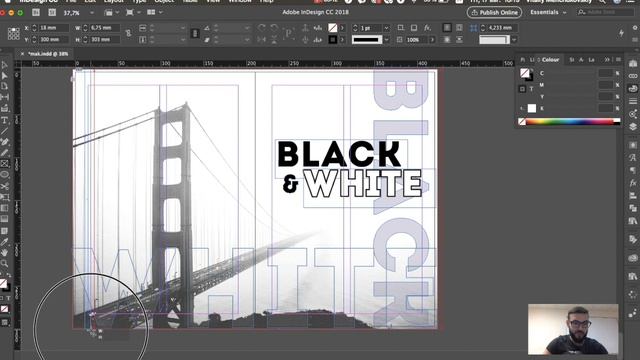The width and height of the screenshot is (640, 360).
Task: Select the Type tool
Action: click(x=4, y=120)
